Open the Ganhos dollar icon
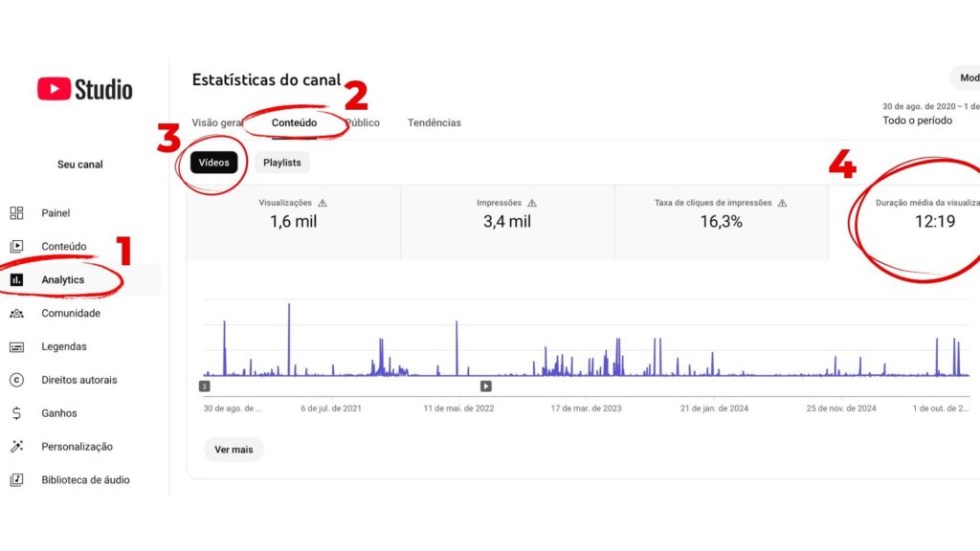This screenshot has height=551, width=980. point(16,413)
